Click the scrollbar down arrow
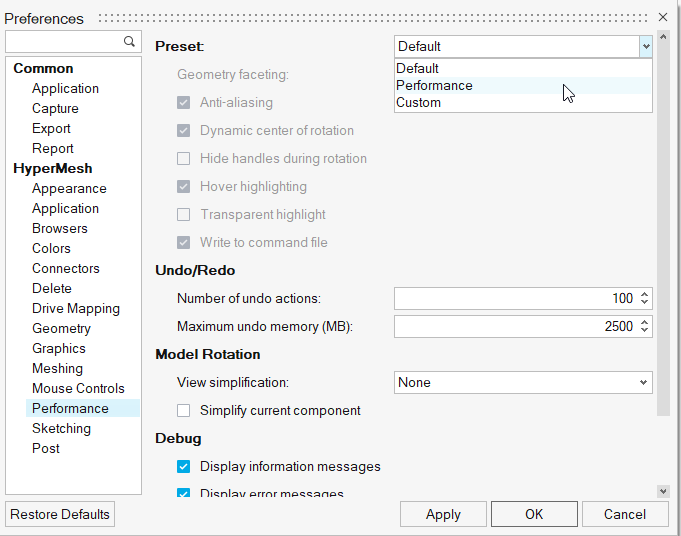 [x=663, y=491]
